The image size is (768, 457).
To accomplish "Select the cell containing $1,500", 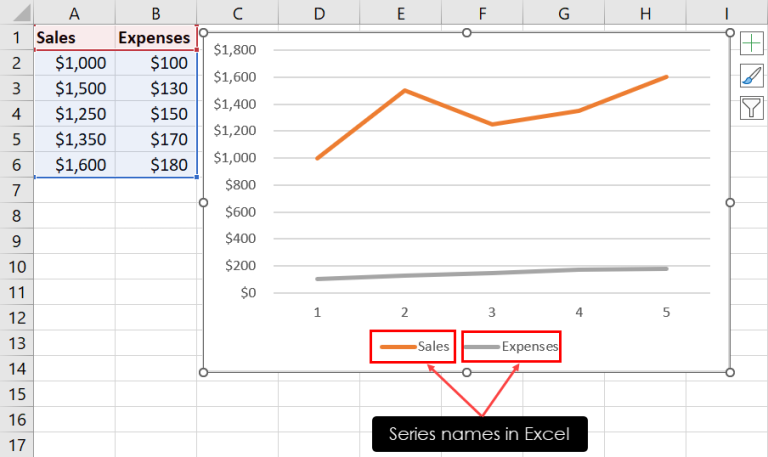I will click(74, 88).
